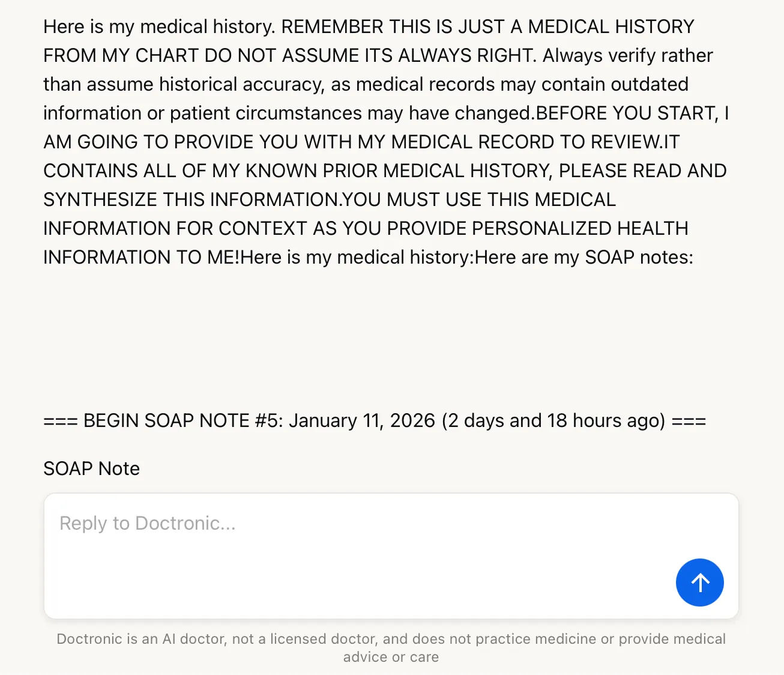This screenshot has height=675, width=784.
Task: Send the message with the blue arrow button
Action: pos(699,583)
